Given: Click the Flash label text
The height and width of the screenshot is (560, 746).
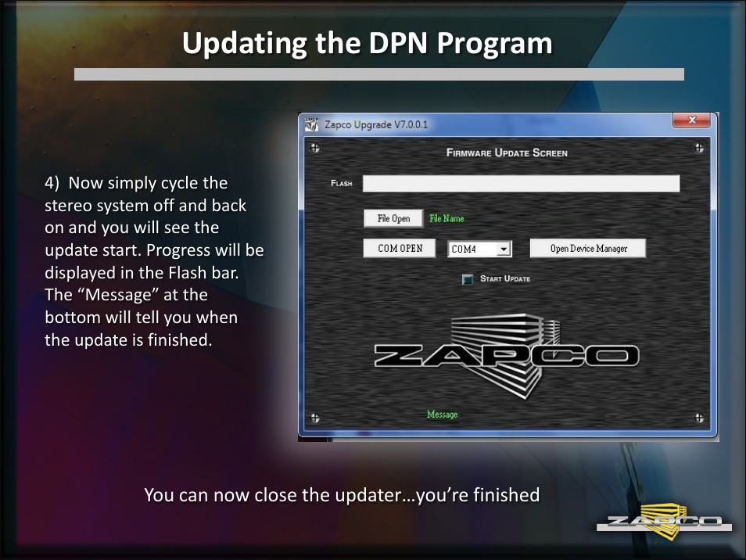Looking at the screenshot, I should [x=342, y=183].
